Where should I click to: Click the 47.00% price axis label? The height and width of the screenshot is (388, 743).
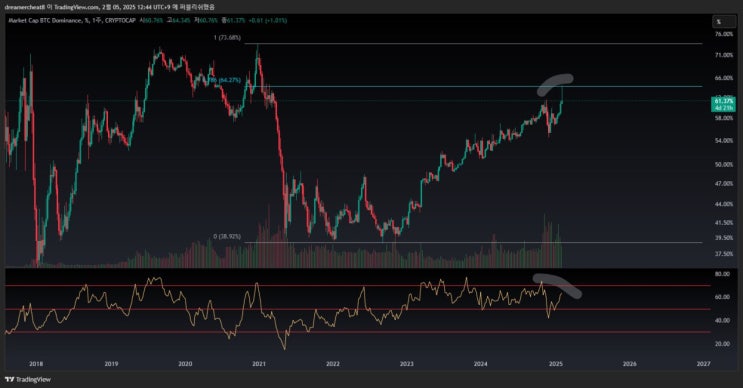[724, 184]
